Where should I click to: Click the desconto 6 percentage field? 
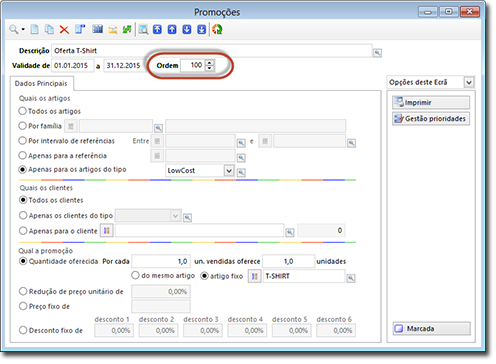[336, 330]
